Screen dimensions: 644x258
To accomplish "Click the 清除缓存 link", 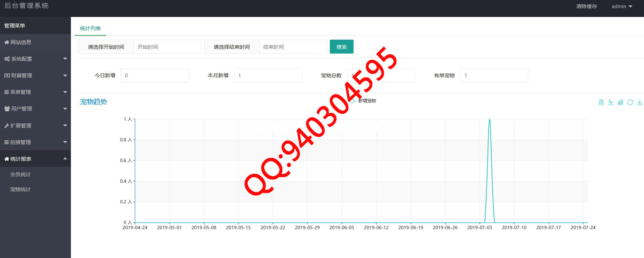I will pyautogui.click(x=586, y=6).
